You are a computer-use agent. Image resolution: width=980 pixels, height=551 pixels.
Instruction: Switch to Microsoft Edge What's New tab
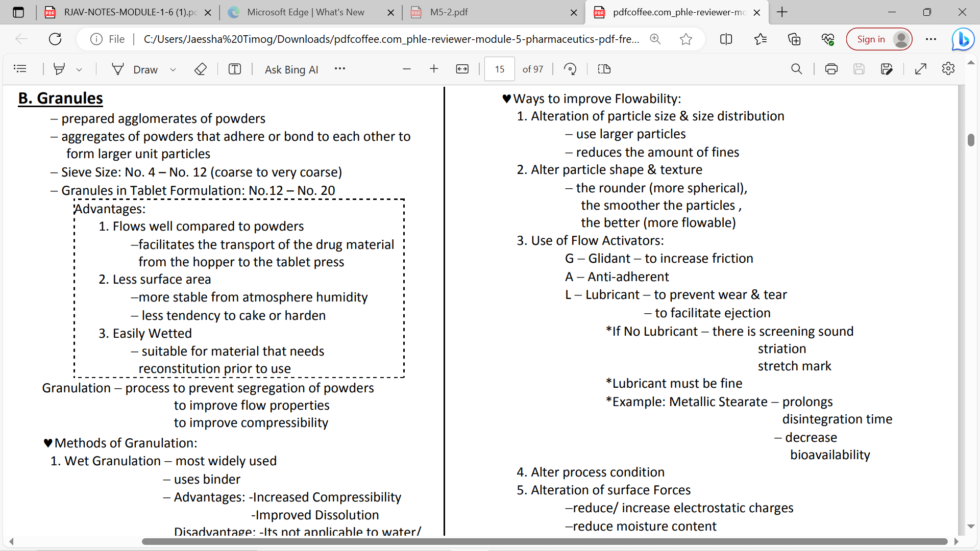[305, 12]
